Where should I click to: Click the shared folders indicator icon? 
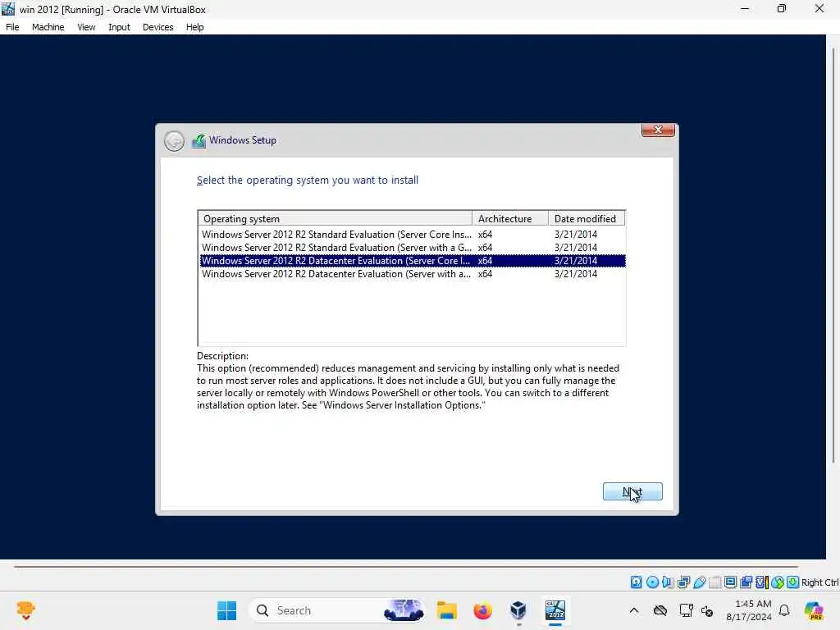pyautogui.click(x=715, y=582)
